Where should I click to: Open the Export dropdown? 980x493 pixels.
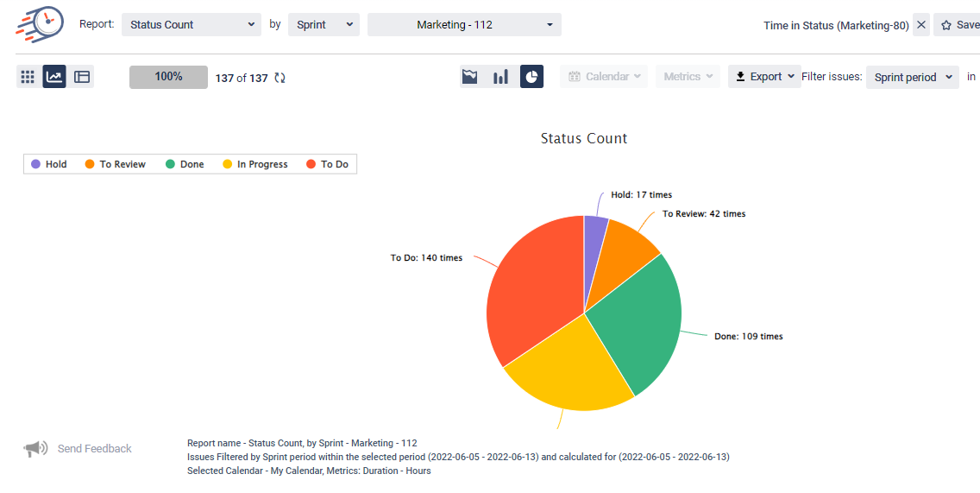[764, 76]
